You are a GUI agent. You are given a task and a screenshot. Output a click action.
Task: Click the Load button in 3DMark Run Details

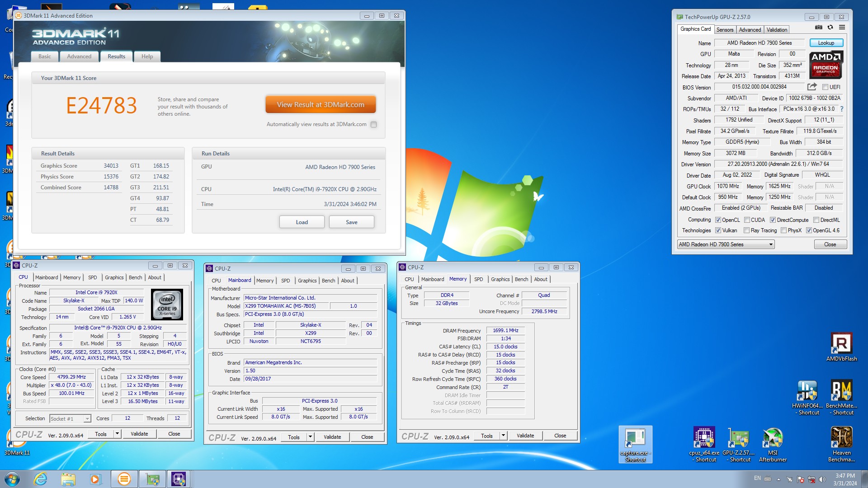click(302, 222)
